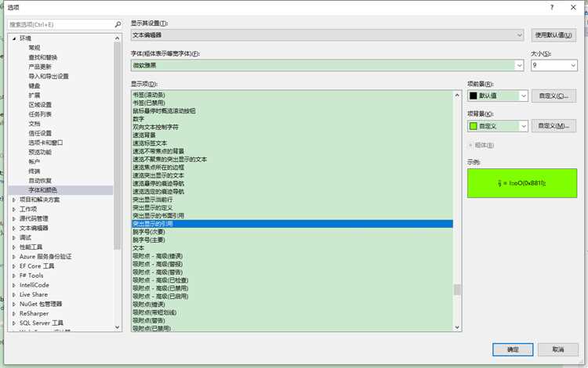
Task: Select 帐户 in the tree
Action: (34, 162)
